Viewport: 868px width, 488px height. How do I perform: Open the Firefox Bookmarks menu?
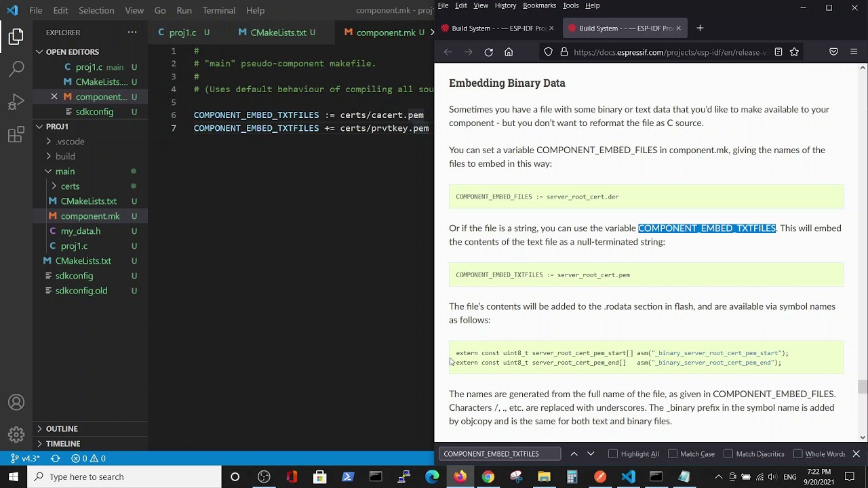tap(539, 5)
